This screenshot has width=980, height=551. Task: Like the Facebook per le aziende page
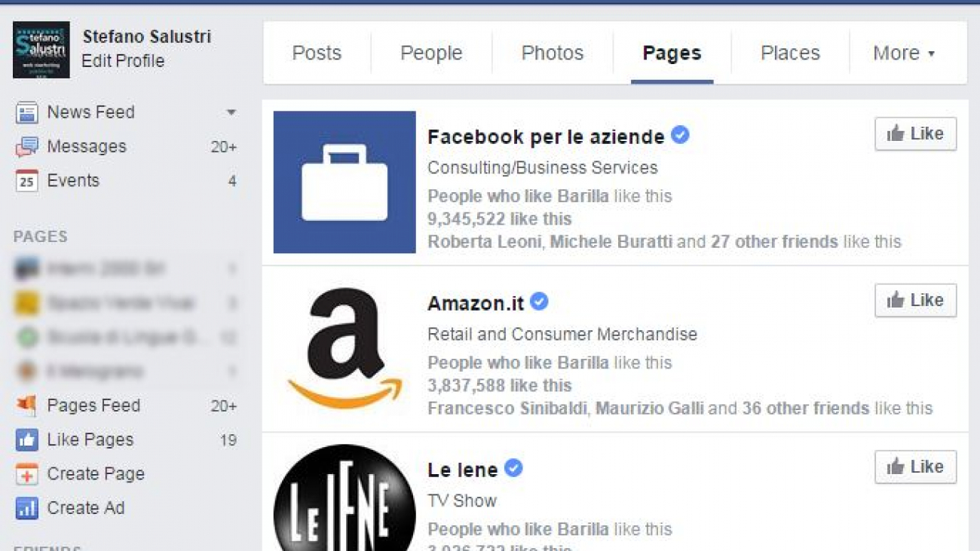click(915, 134)
